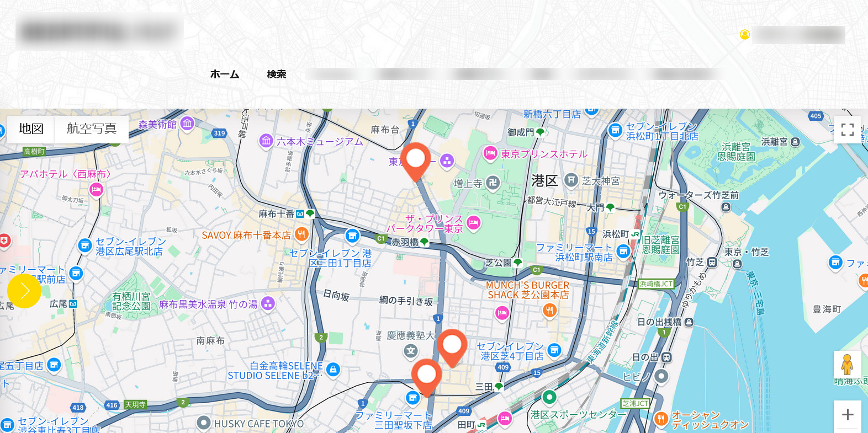
Task: Click the 浜松町 station label
Action: click(616, 234)
